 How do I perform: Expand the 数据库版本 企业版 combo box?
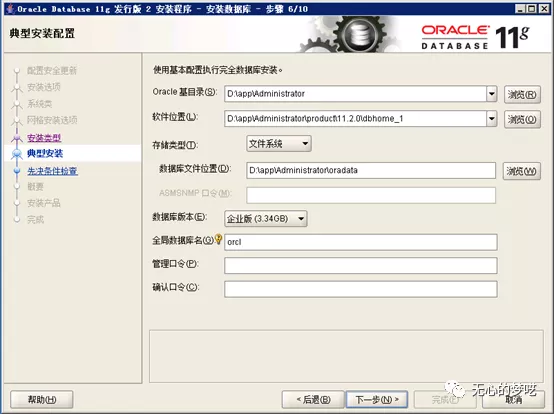tap(266, 219)
